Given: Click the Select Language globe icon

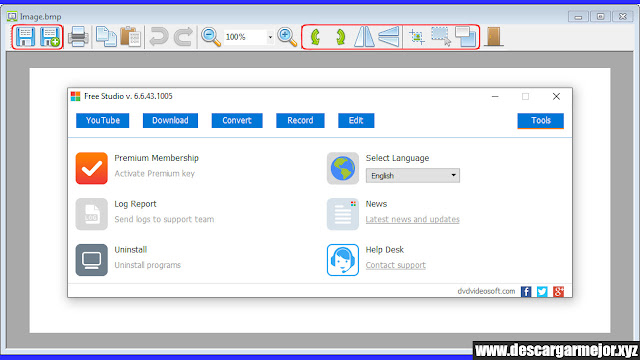Looking at the screenshot, I should pos(343,168).
